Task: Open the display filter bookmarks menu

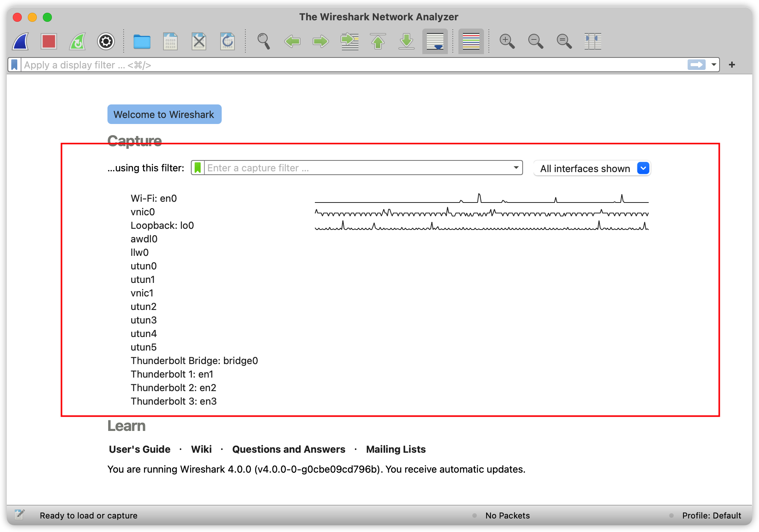Action: [x=14, y=64]
